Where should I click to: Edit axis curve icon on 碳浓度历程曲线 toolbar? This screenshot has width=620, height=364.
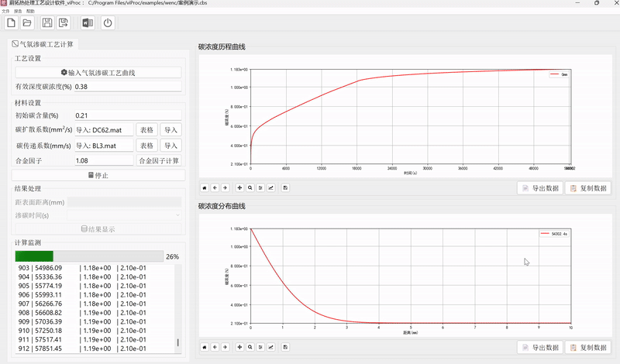click(270, 187)
